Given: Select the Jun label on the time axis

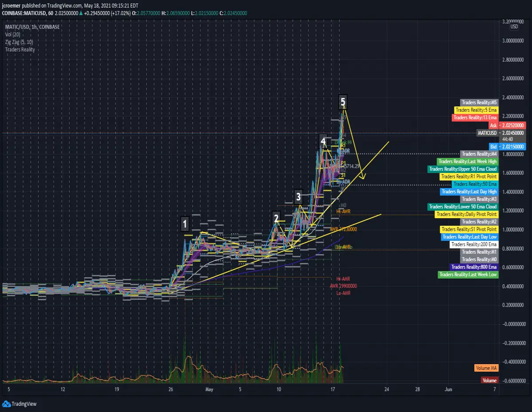Looking at the screenshot, I should pos(449,389).
